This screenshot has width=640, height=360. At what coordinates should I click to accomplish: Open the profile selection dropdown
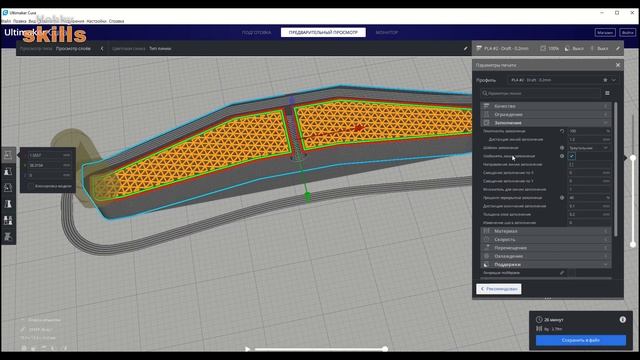point(563,80)
